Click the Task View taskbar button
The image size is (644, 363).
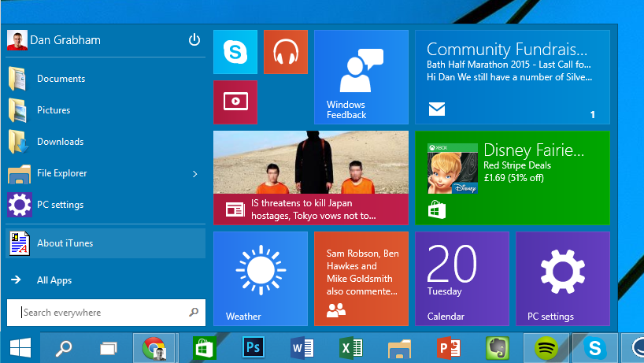point(108,347)
